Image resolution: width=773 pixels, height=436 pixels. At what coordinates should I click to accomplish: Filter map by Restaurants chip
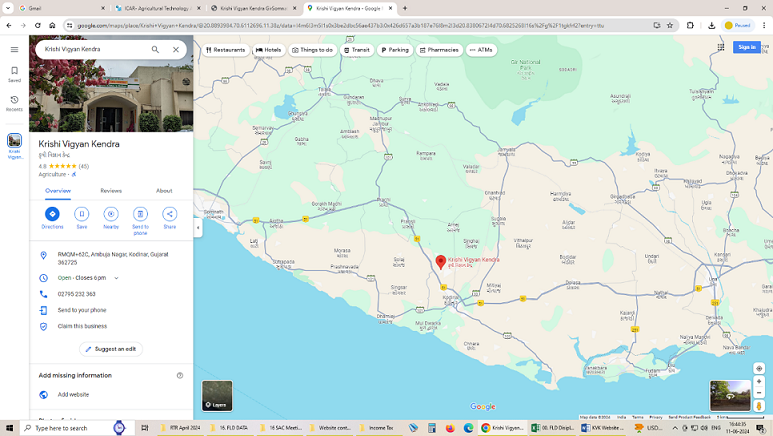click(226, 50)
